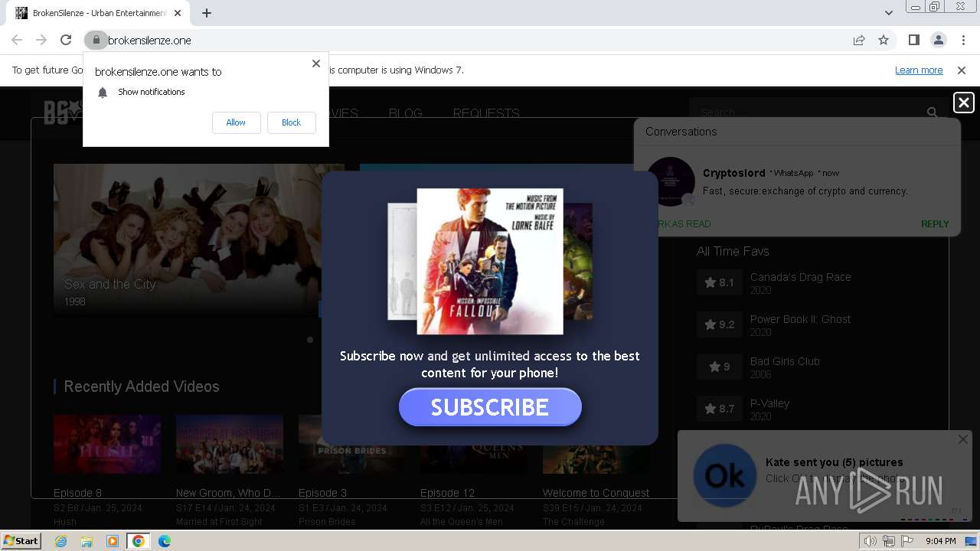The image size is (980, 551).
Task: View site information via lock icon
Action: 96,40
